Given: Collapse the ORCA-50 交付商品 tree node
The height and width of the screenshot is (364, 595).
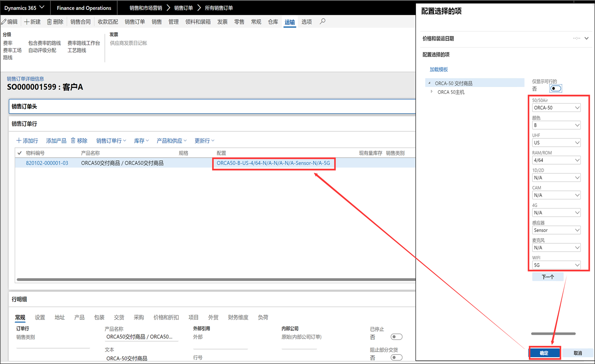Looking at the screenshot, I should point(429,83).
